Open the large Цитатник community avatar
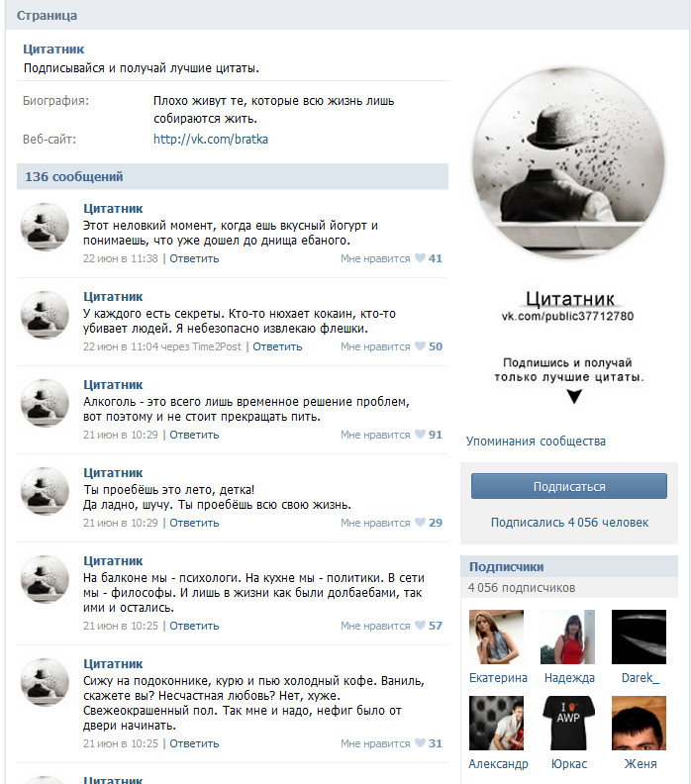This screenshot has height=784, width=691. click(x=569, y=161)
